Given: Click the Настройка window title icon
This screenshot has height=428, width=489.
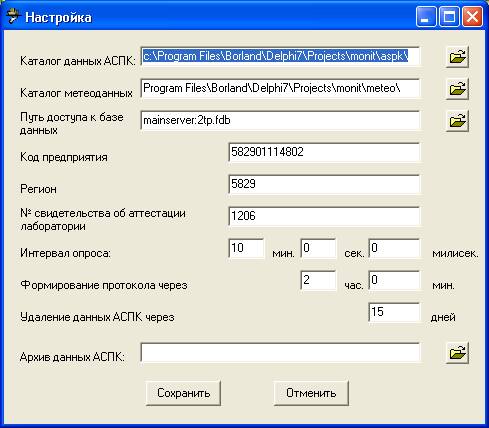Looking at the screenshot, I should (13, 16).
